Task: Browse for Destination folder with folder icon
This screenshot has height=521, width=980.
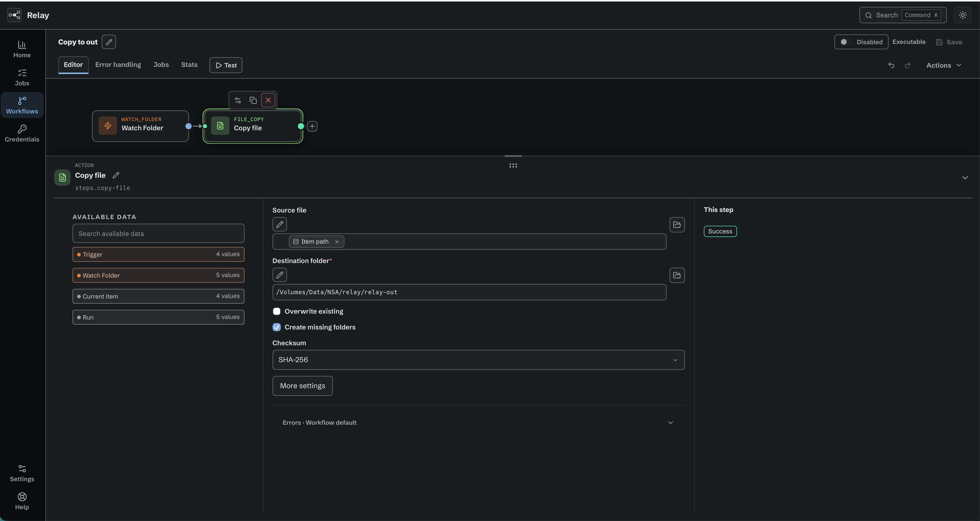Action: pos(677,275)
